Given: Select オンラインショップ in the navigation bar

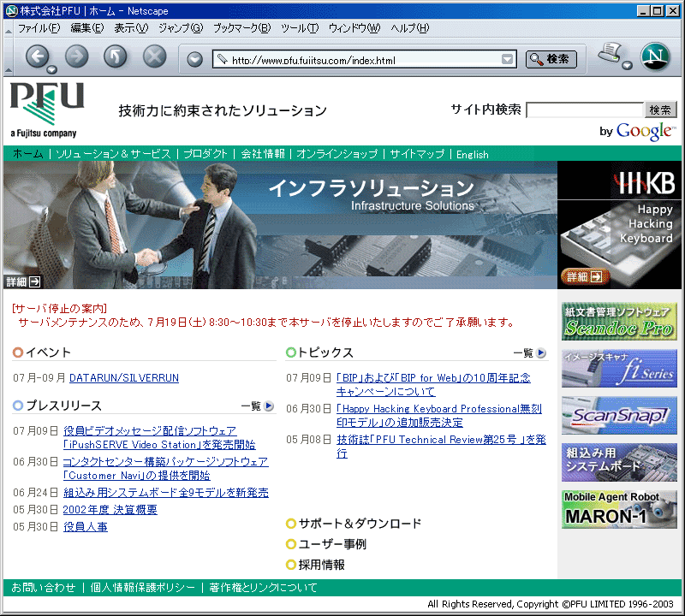Looking at the screenshot, I should click(337, 154).
